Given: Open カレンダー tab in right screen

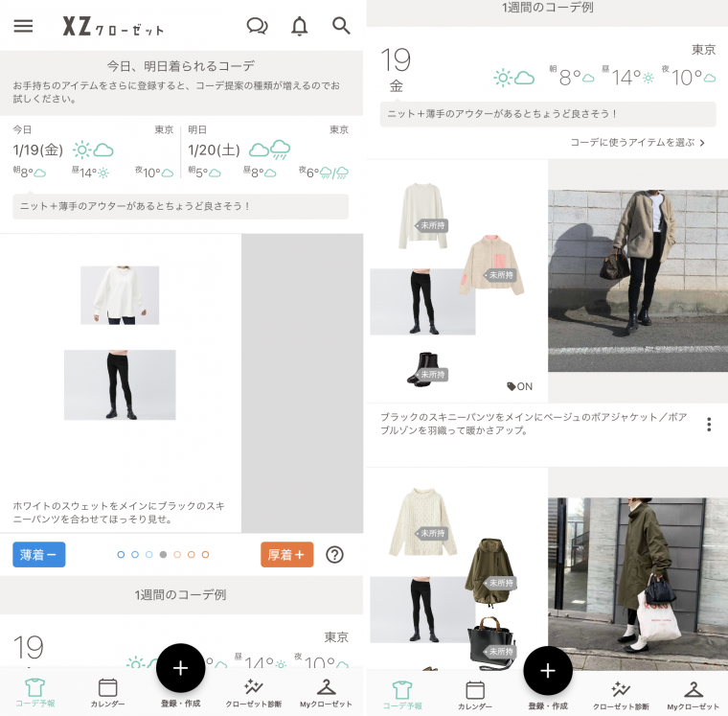Looking at the screenshot, I should pyautogui.click(x=475, y=695).
